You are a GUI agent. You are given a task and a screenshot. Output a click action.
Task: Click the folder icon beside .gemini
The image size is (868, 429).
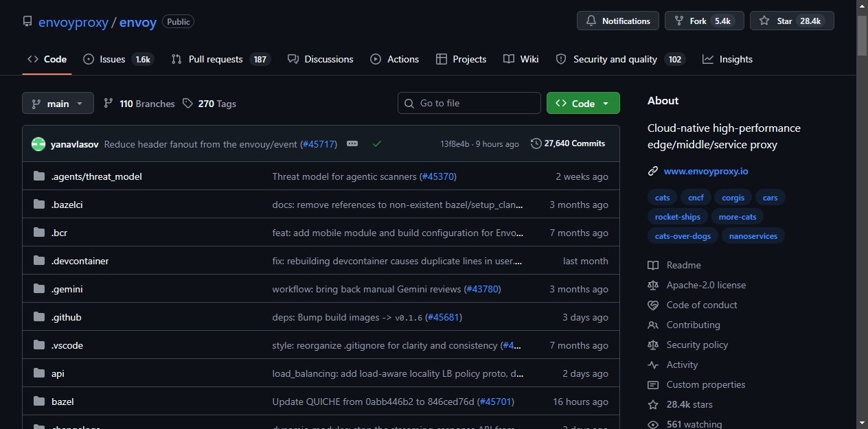tap(38, 289)
